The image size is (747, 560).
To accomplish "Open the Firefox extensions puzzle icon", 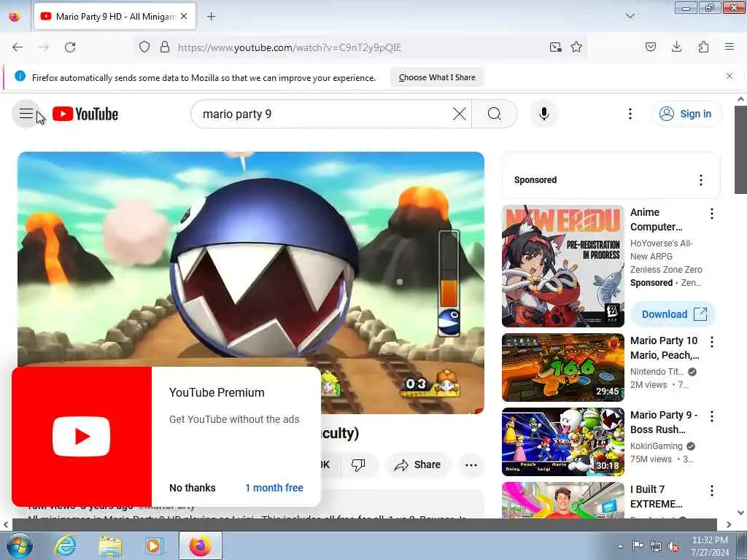I will (x=703, y=47).
